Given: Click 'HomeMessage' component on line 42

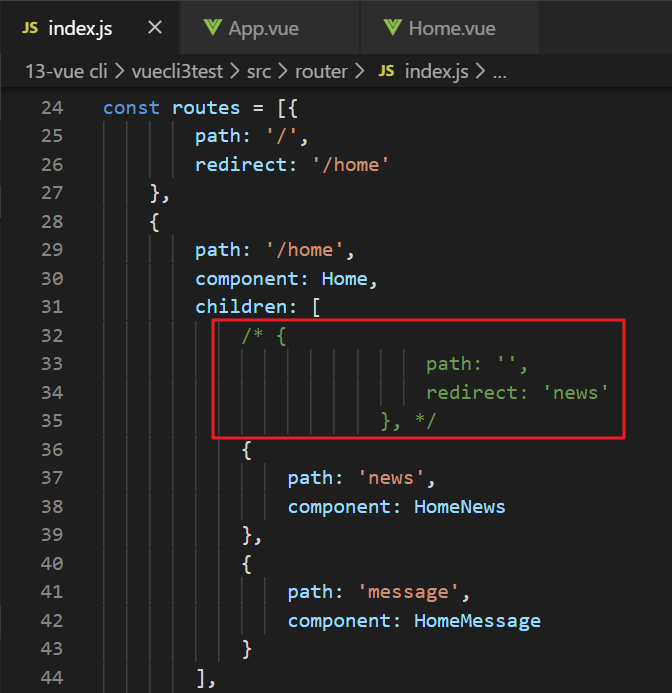Looking at the screenshot, I should pos(477,621).
